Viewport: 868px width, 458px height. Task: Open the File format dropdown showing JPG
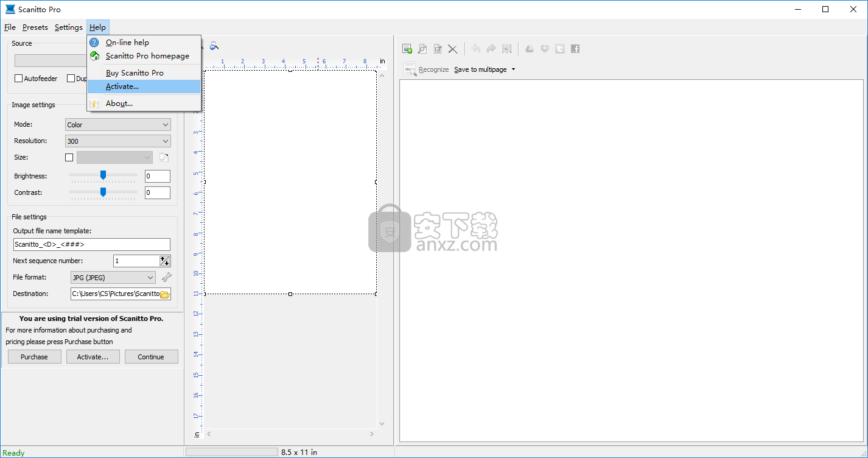pos(113,277)
